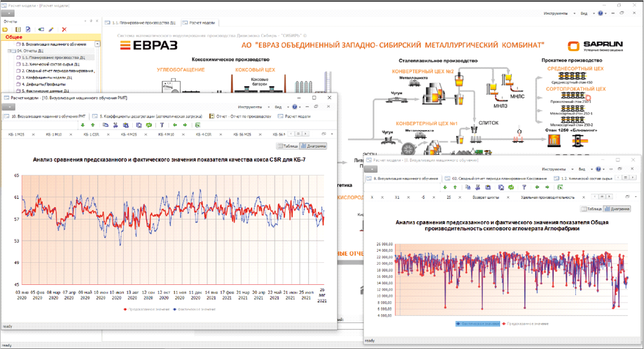The image size is (644, 349).
Task: Toggle Фактическое значение legend in CSR chart
Action: tap(194, 309)
